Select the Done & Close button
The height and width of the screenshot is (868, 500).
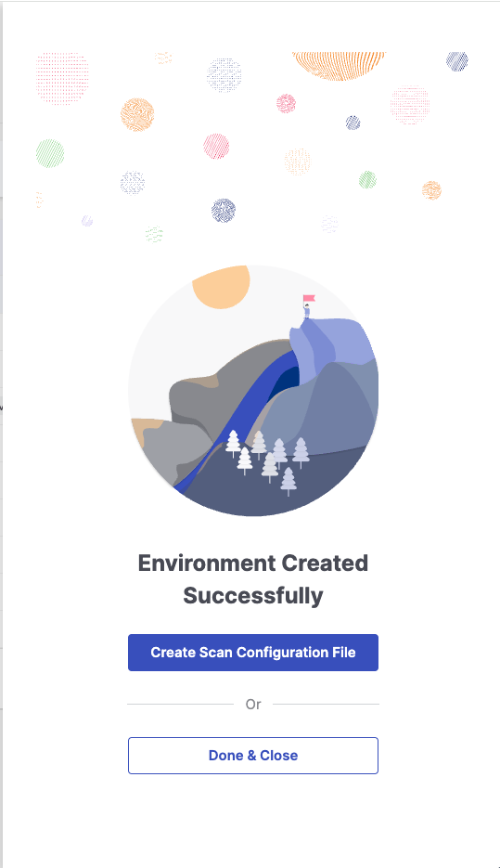point(253,756)
